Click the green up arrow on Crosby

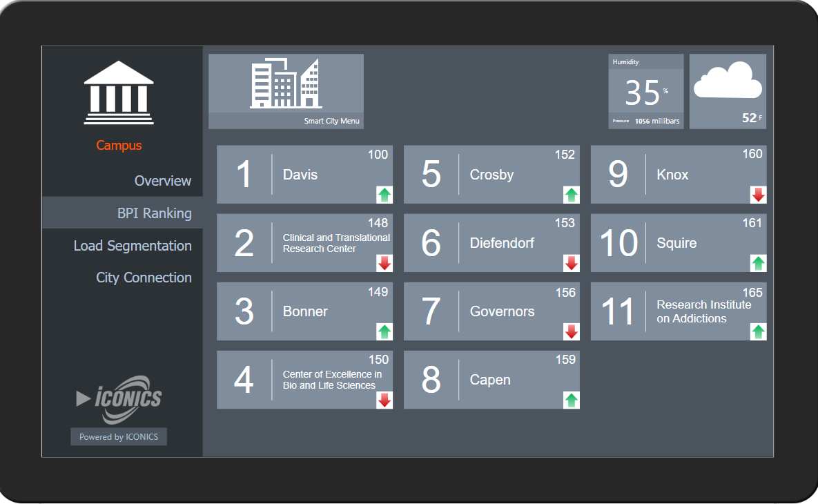point(572,195)
